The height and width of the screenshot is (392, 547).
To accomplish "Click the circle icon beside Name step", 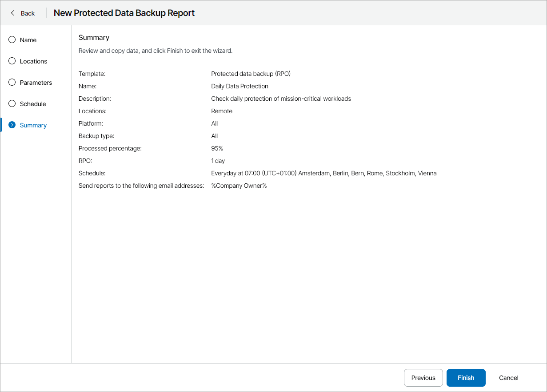I will (x=12, y=40).
